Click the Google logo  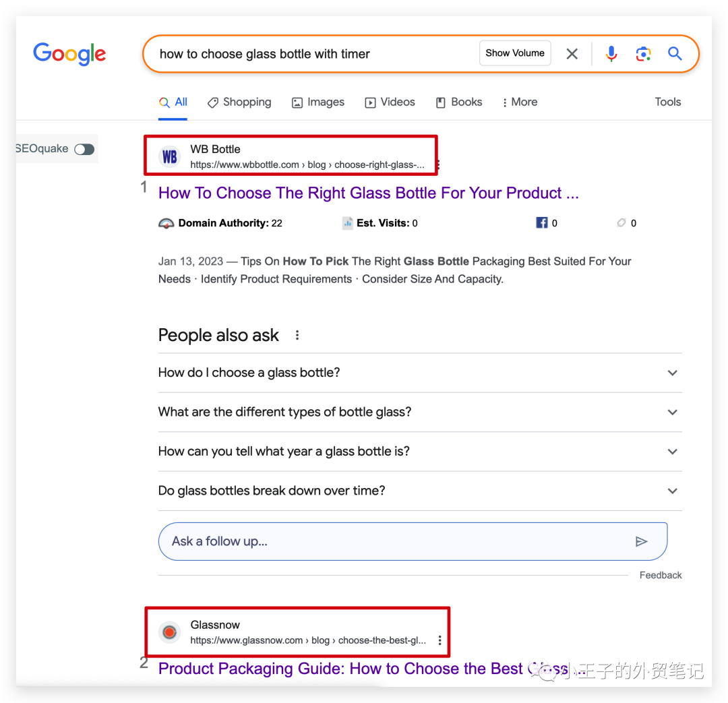click(69, 54)
